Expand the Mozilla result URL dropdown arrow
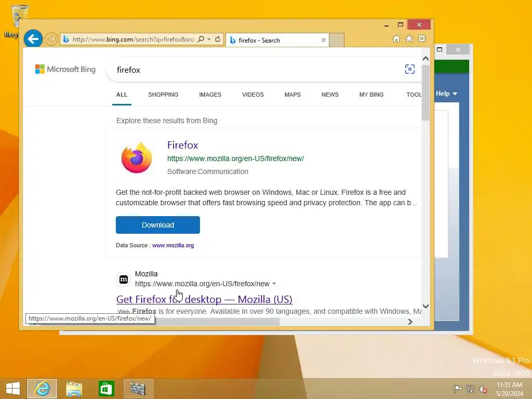This screenshot has width=532, height=399. point(274,284)
